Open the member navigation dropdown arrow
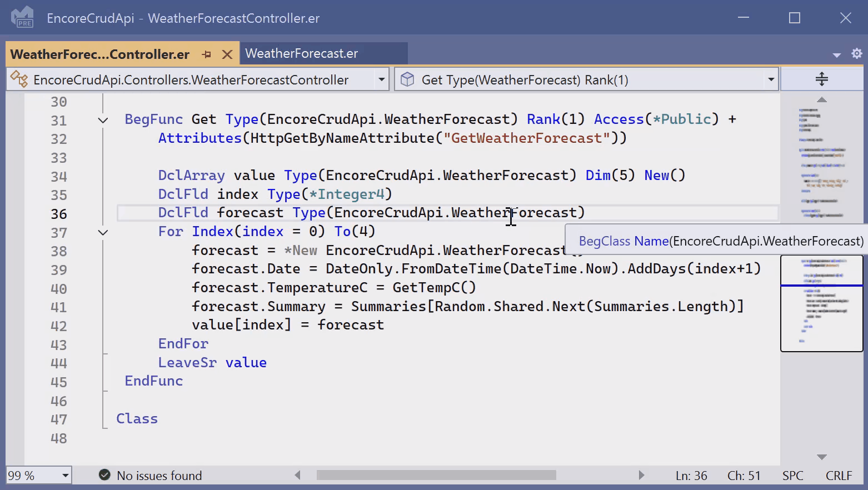The width and height of the screenshot is (868, 490). 771,79
